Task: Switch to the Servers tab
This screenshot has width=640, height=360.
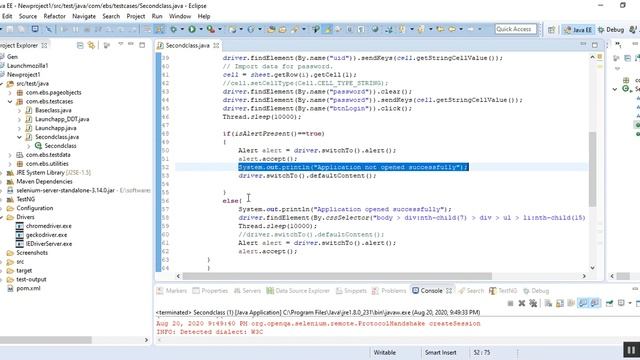Action: pos(247,291)
